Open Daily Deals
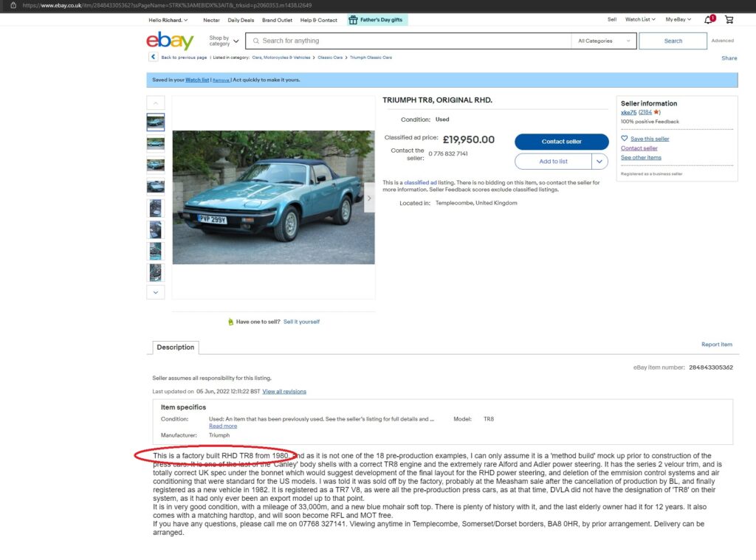The height and width of the screenshot is (560, 756). (241, 20)
